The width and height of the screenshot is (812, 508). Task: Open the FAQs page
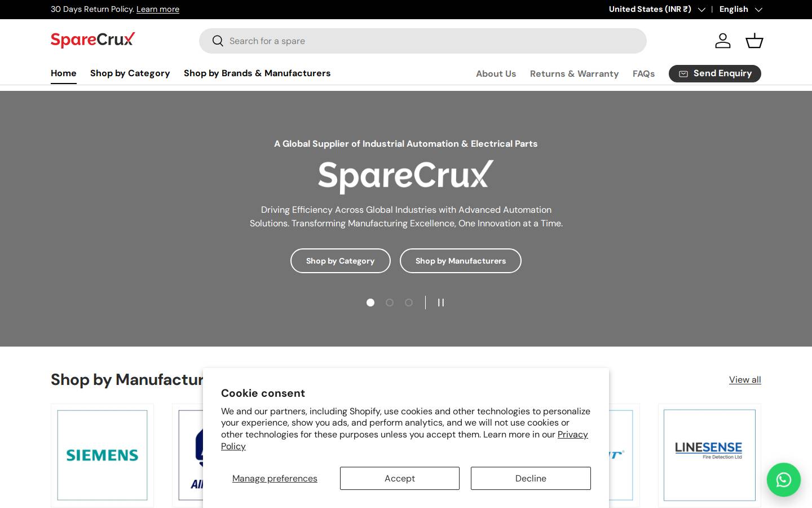click(x=644, y=74)
